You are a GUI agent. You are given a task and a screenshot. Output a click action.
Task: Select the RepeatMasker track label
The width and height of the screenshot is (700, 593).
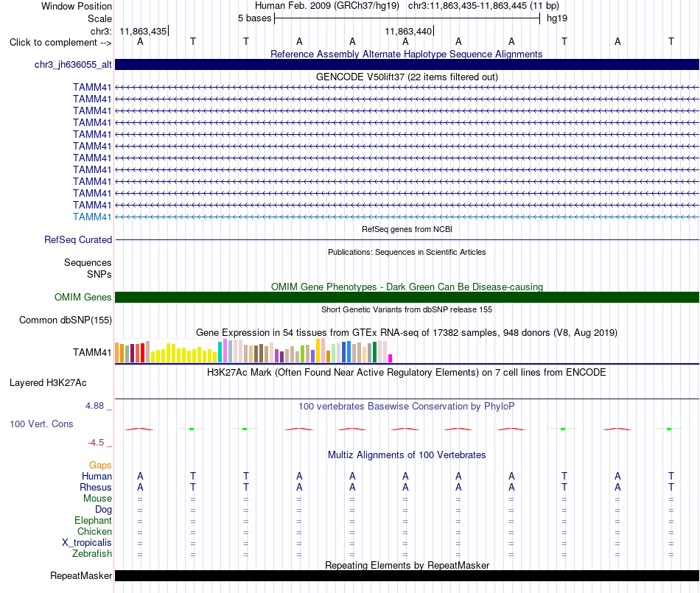[81, 575]
